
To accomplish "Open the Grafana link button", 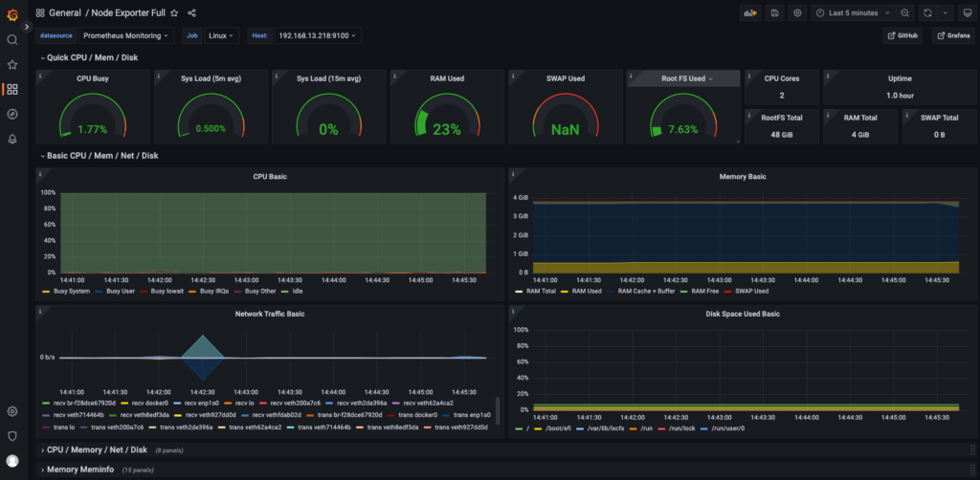I will 953,35.
